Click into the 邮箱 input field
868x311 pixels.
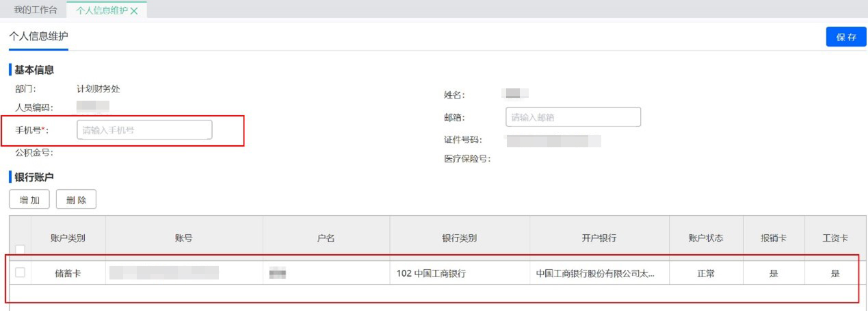coord(573,117)
